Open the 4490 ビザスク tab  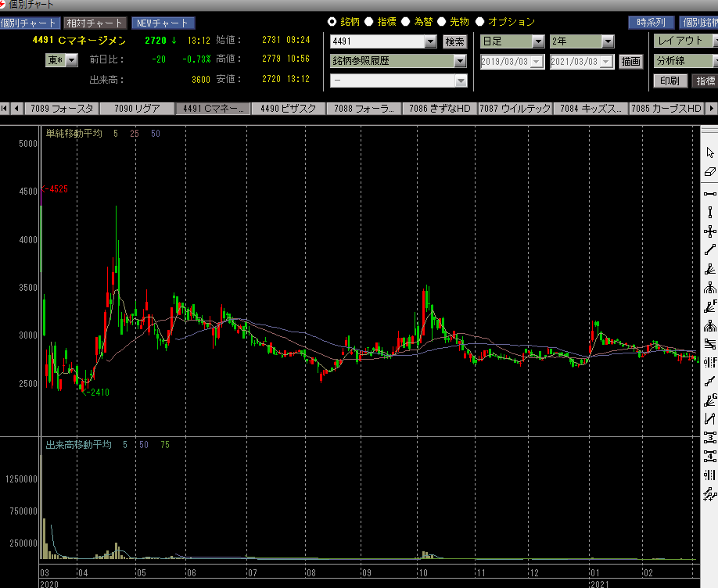(x=288, y=109)
